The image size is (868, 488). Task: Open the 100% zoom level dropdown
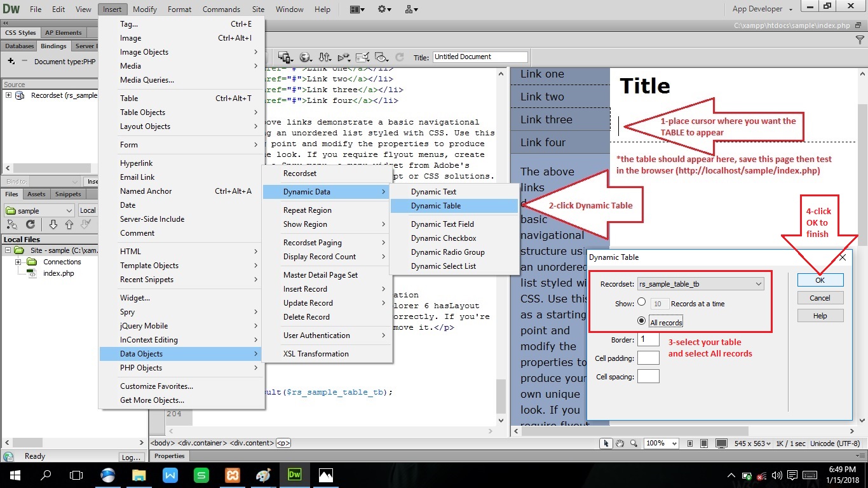[660, 443]
